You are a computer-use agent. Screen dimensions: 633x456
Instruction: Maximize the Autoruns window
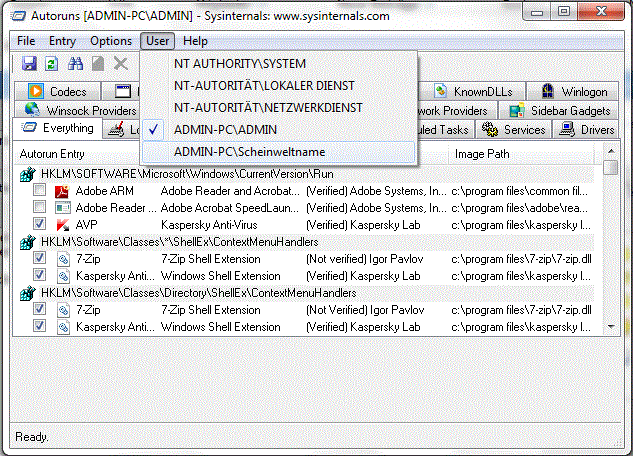pyautogui.click(x=564, y=11)
